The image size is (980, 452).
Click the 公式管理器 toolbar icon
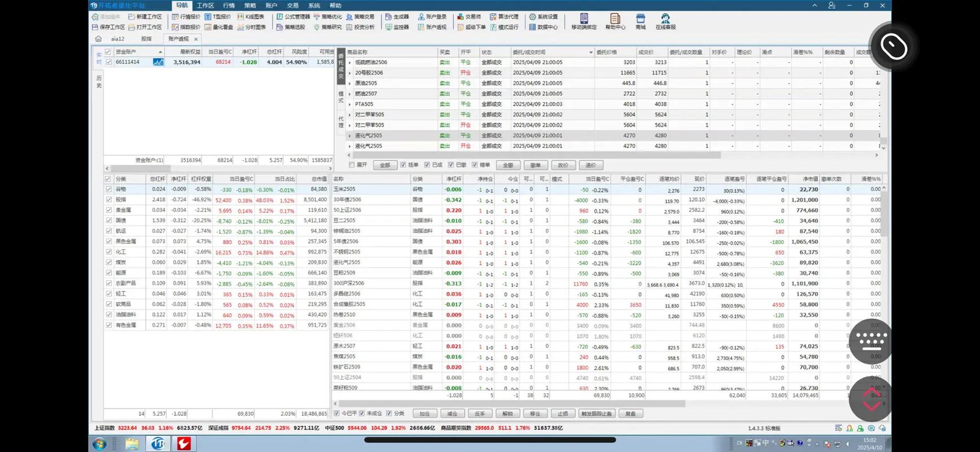point(293,17)
